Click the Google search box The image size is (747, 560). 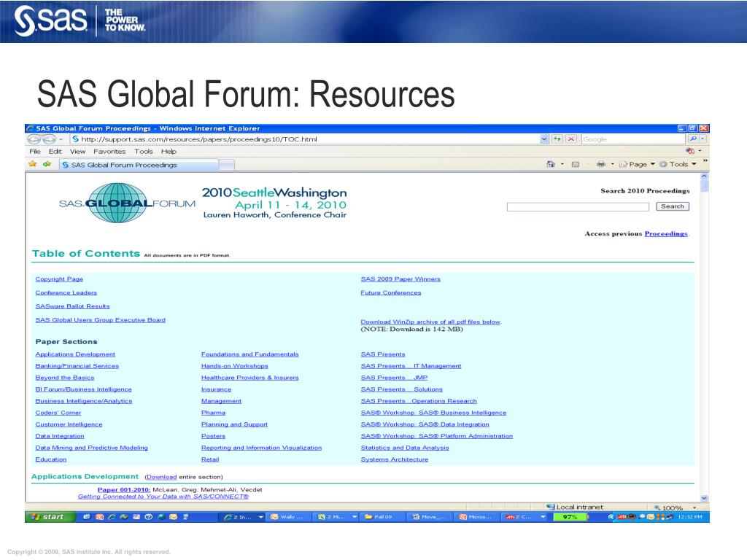(x=633, y=139)
